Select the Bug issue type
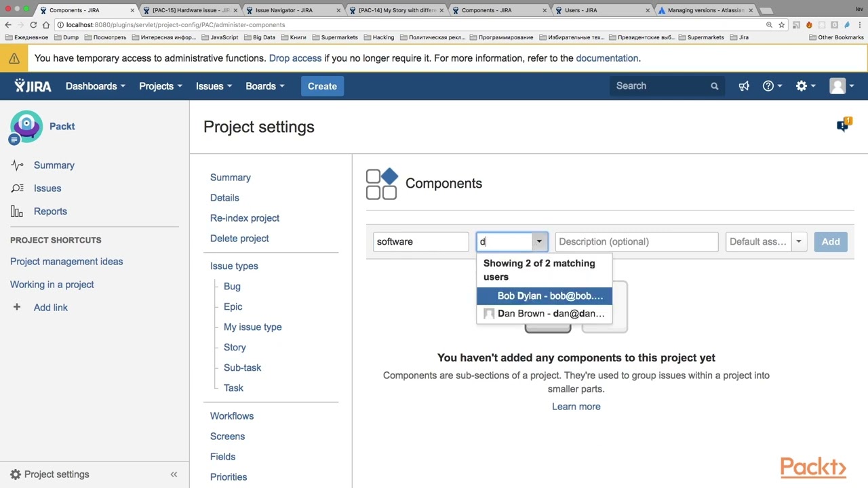868x488 pixels. pos(232,287)
